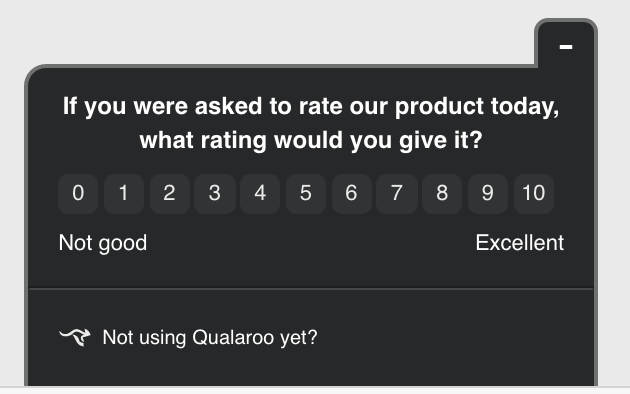Pick rating 2 on the scale

tap(170, 194)
